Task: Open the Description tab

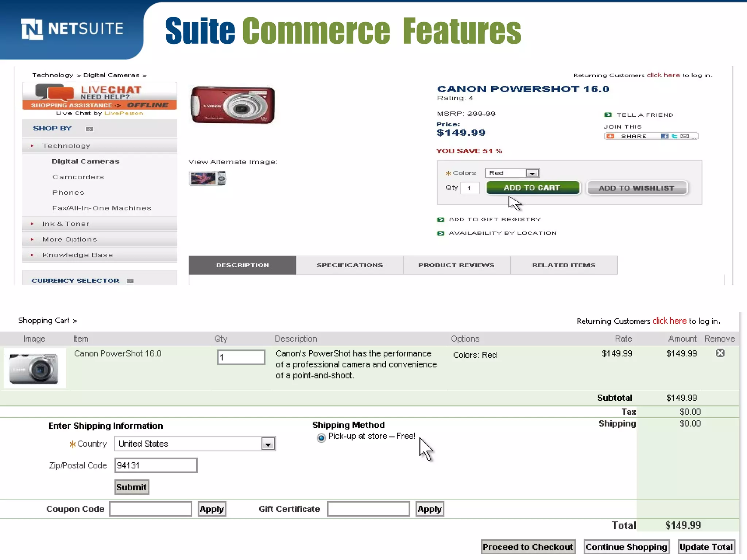Action: pos(242,265)
